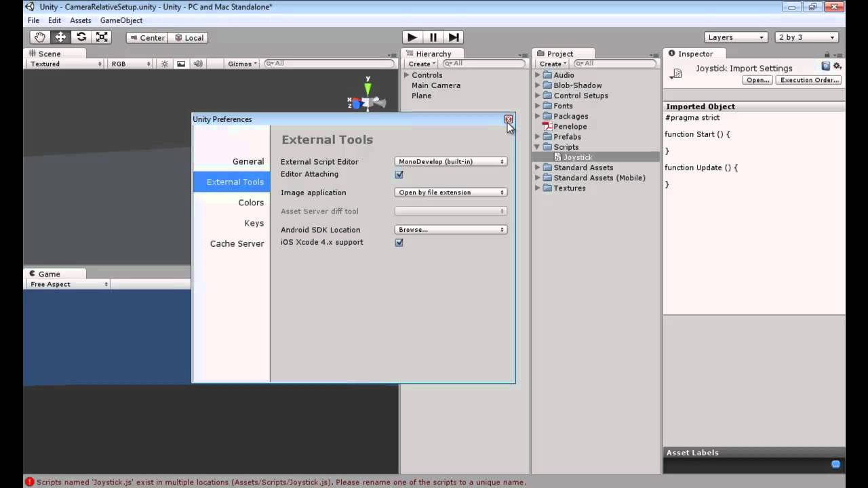Close the Unity Preferences window
868x488 pixels.
coord(509,119)
